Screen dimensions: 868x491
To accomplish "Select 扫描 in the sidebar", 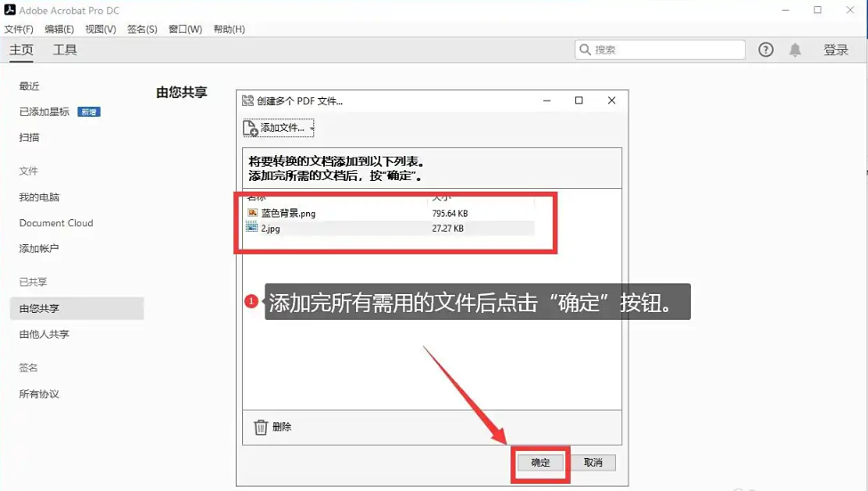I will [x=29, y=137].
